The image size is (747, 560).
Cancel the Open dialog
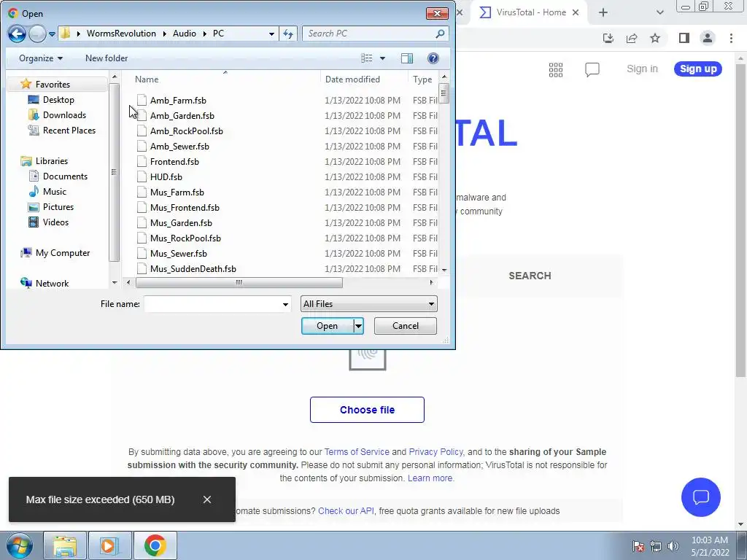406,326
